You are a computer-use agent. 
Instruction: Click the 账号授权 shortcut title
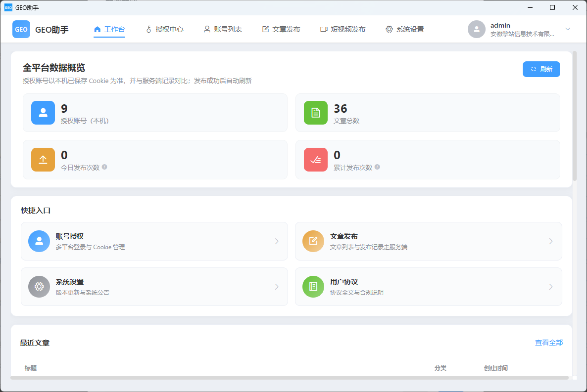69,236
